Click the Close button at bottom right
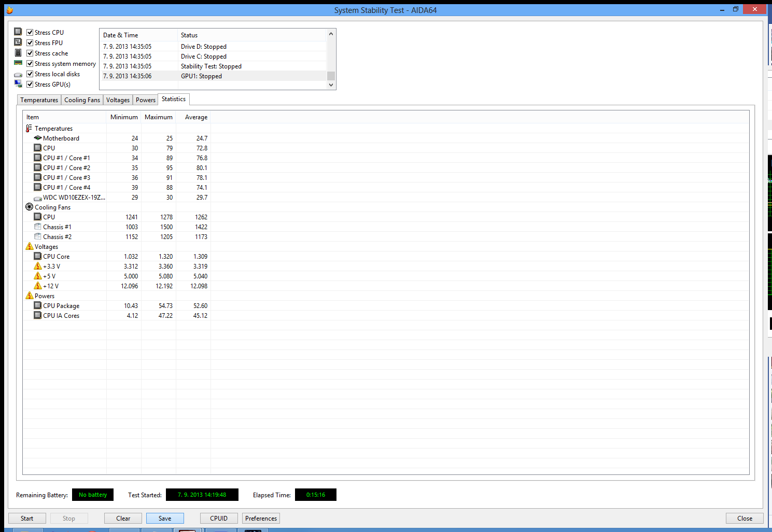The width and height of the screenshot is (772, 532). (x=745, y=518)
